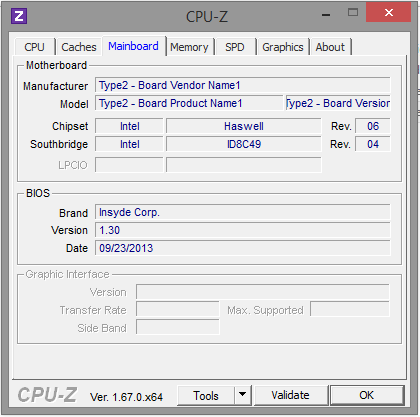Select the Southbridge ID 'ID8C49'
The height and width of the screenshot is (417, 420).
(244, 144)
